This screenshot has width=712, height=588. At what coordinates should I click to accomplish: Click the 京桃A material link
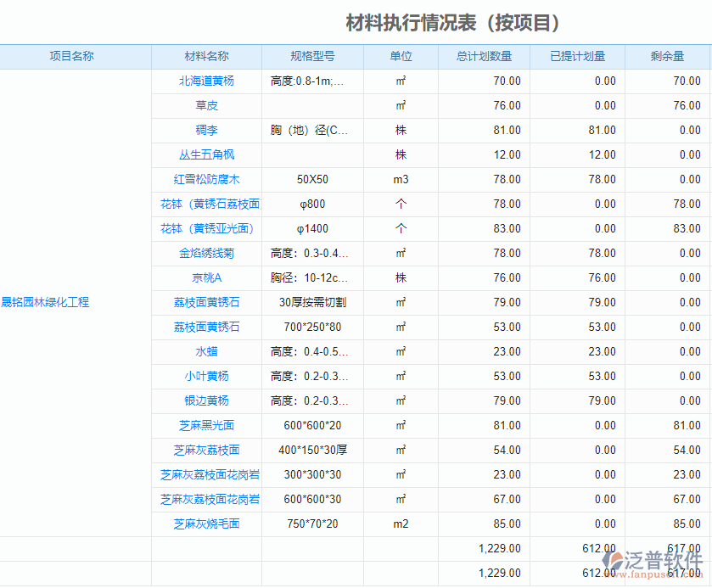coord(206,278)
